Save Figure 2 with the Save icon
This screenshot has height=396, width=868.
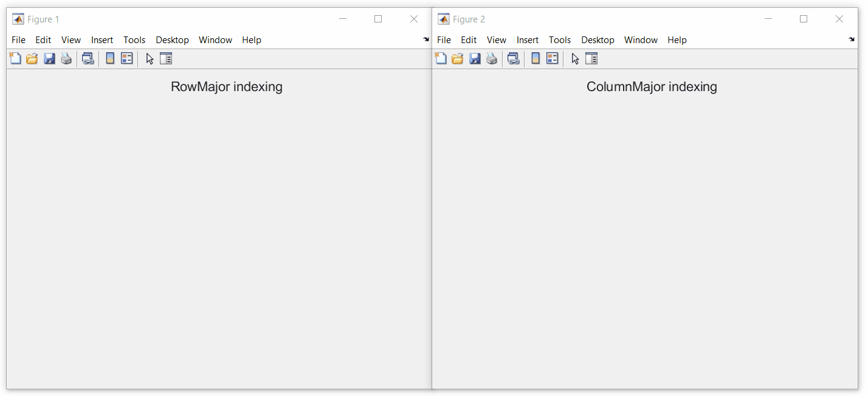click(x=475, y=58)
